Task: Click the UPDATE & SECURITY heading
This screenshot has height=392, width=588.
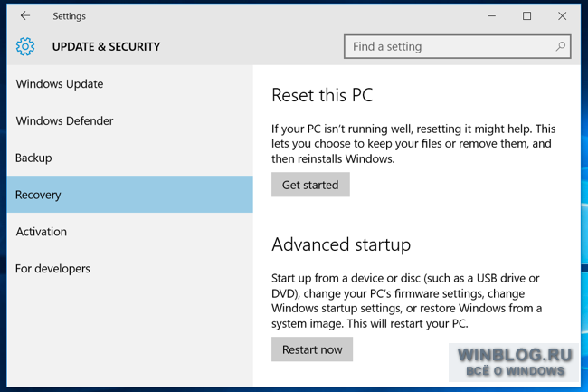Action: click(x=106, y=46)
